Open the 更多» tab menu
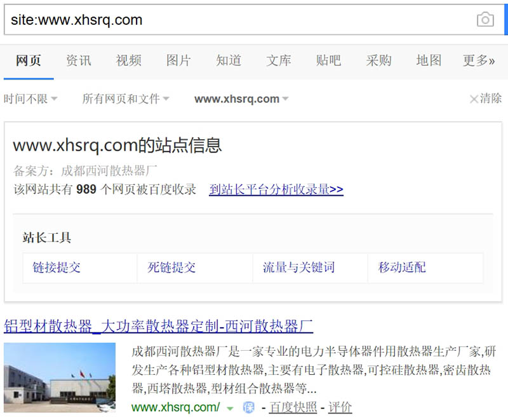508x420 pixels. (479, 60)
